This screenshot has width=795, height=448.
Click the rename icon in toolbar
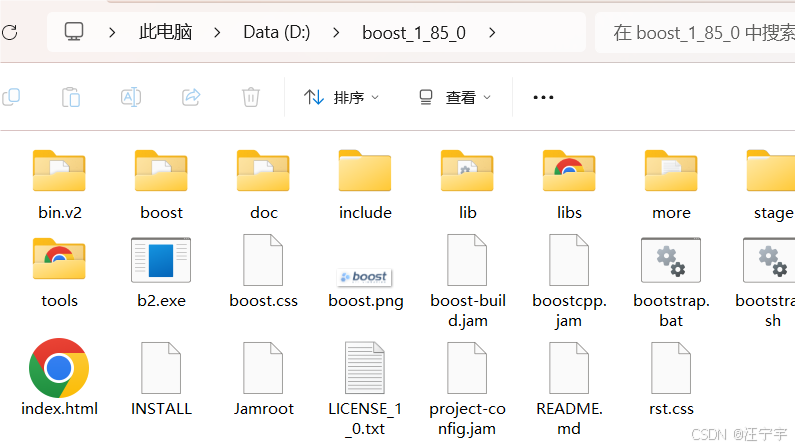tap(131, 97)
